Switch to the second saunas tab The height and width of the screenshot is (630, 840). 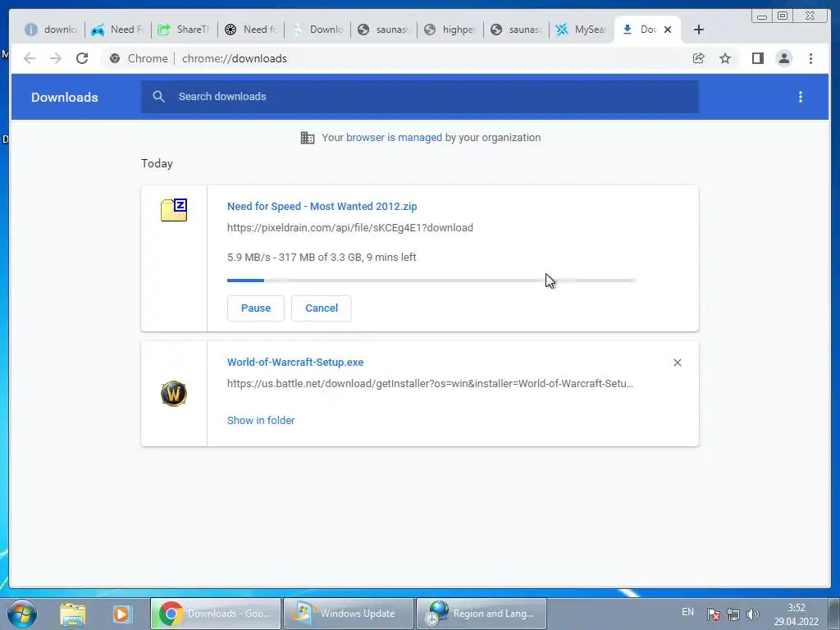tap(517, 30)
